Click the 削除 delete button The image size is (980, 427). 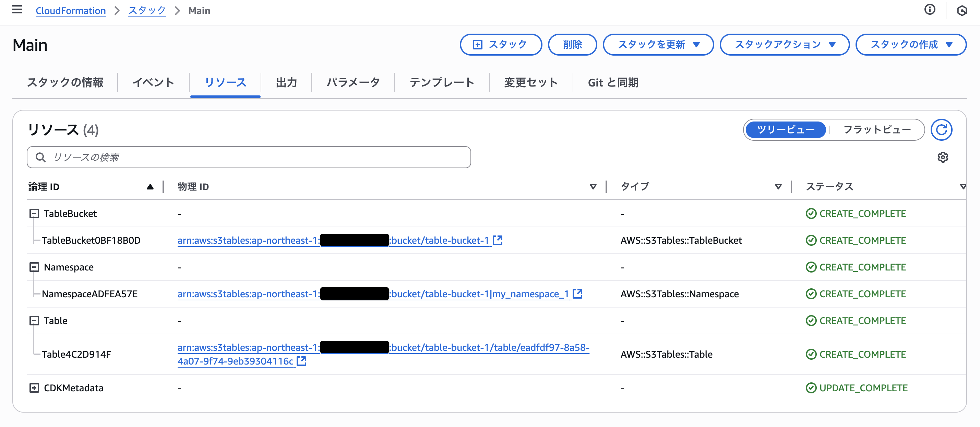coord(572,45)
